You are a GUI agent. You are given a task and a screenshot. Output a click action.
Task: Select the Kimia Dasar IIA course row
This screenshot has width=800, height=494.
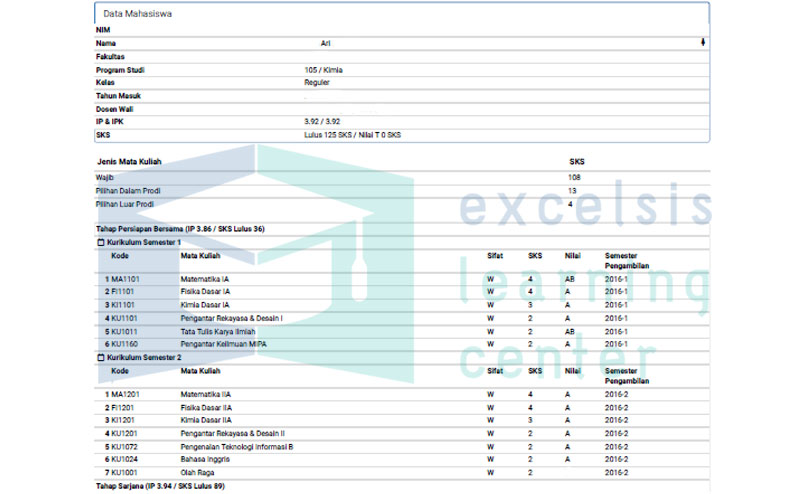point(206,421)
